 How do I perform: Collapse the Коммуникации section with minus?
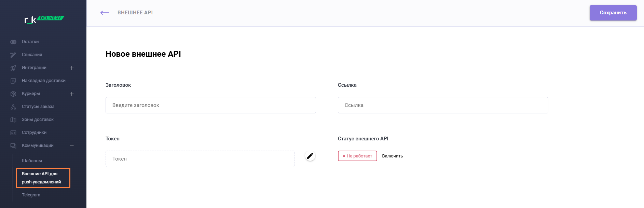coord(72,146)
